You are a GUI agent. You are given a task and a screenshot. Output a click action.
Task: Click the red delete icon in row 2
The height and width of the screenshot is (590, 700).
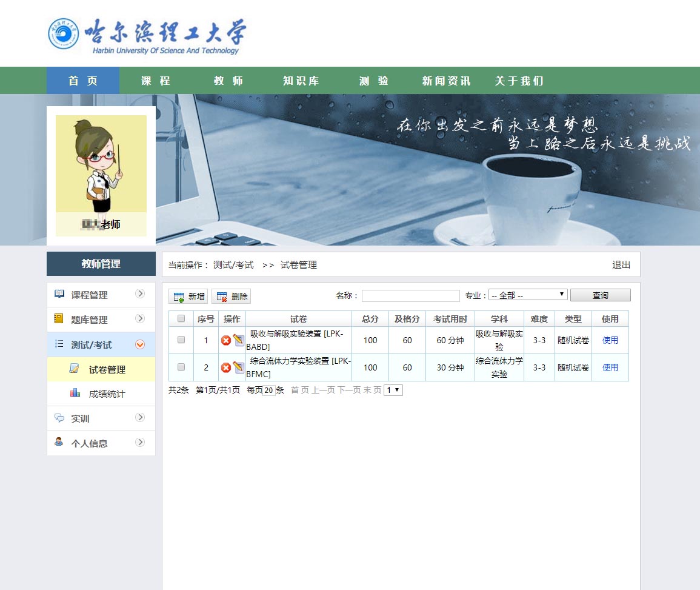pyautogui.click(x=226, y=368)
